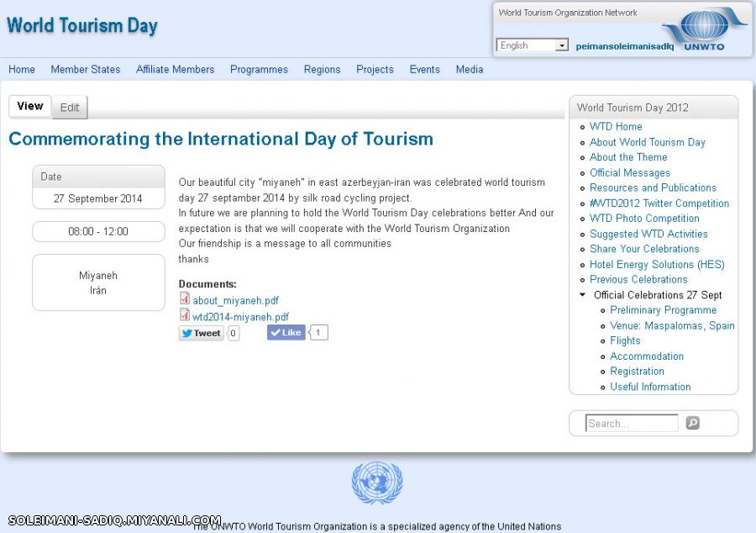The width and height of the screenshot is (756, 533).
Task: Open the Accommodation link
Action: (647, 356)
